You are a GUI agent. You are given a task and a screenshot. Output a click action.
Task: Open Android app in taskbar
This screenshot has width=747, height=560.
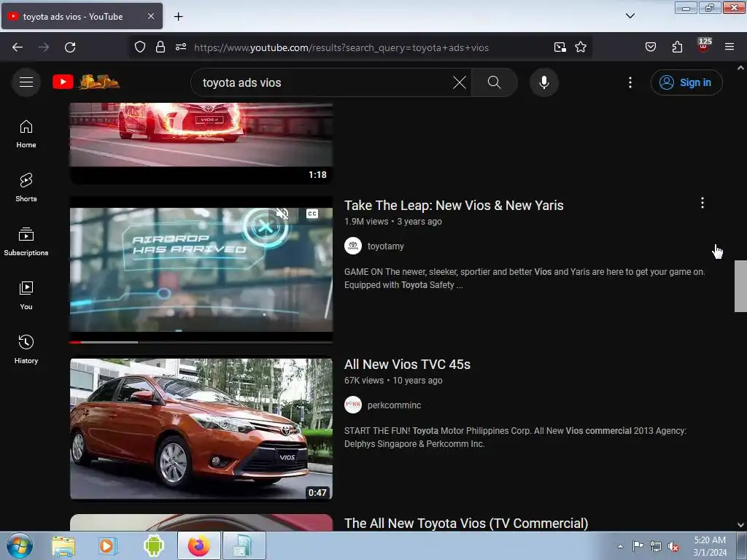tap(153, 545)
